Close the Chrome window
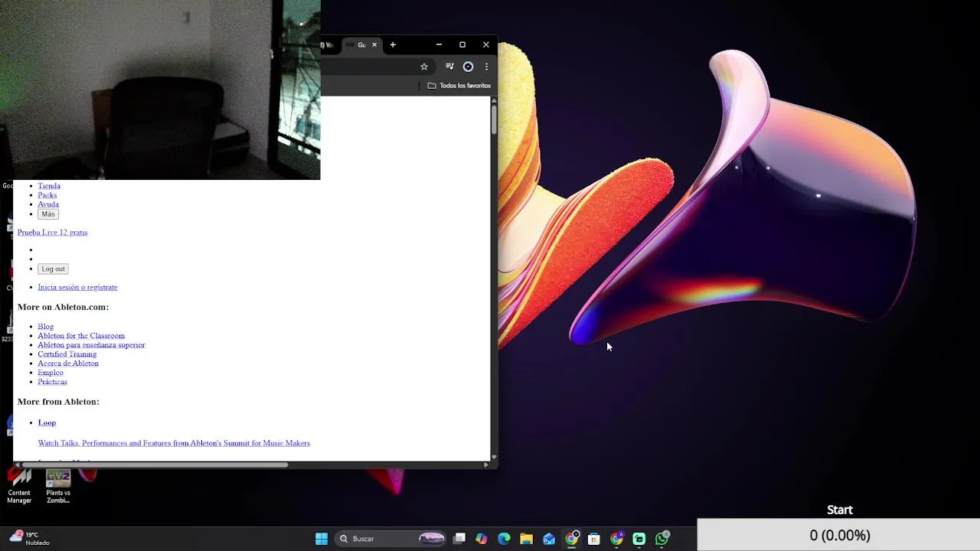The height and width of the screenshot is (551, 980). pyautogui.click(x=486, y=45)
